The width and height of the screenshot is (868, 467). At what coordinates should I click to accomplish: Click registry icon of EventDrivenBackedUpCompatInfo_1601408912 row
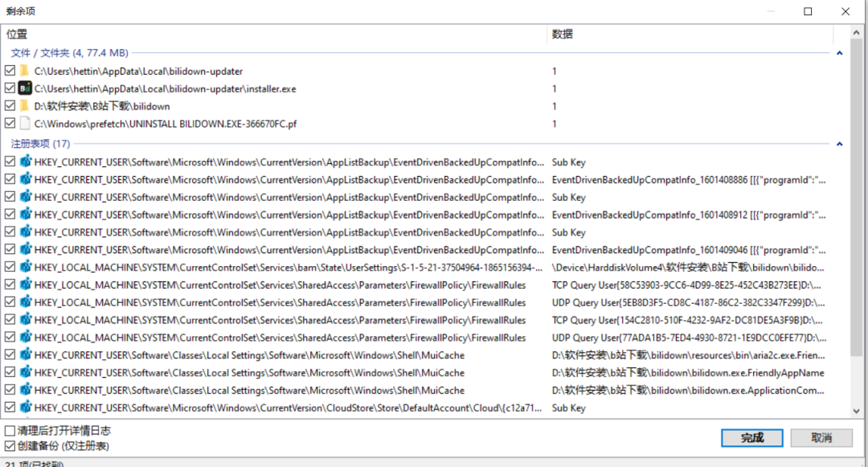26,214
